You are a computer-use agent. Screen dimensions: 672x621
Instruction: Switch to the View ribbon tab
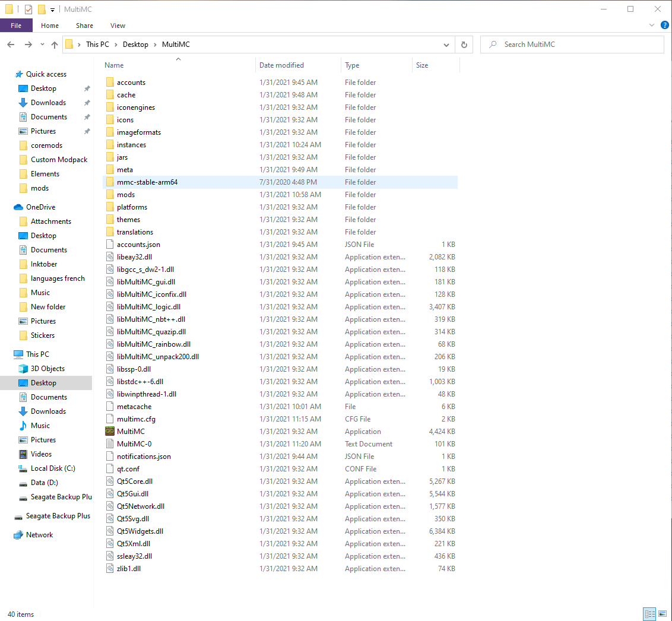(x=118, y=26)
